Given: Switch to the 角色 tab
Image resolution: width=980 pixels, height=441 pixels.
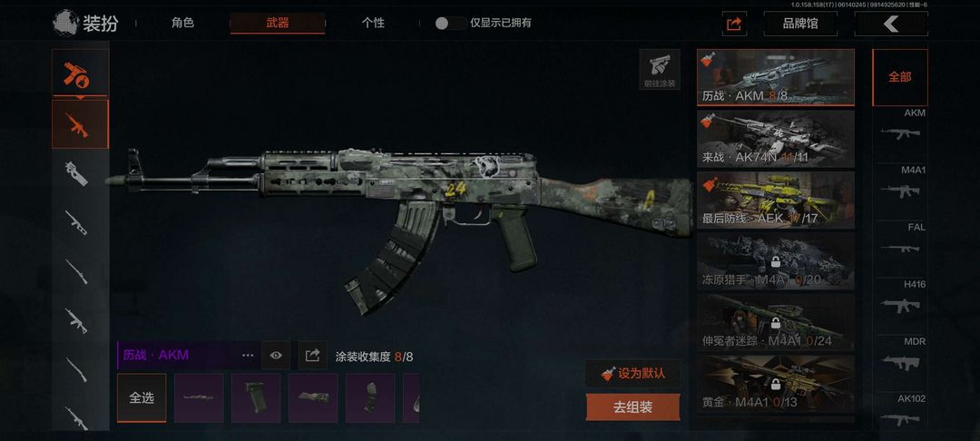Looking at the screenshot, I should 182,23.
